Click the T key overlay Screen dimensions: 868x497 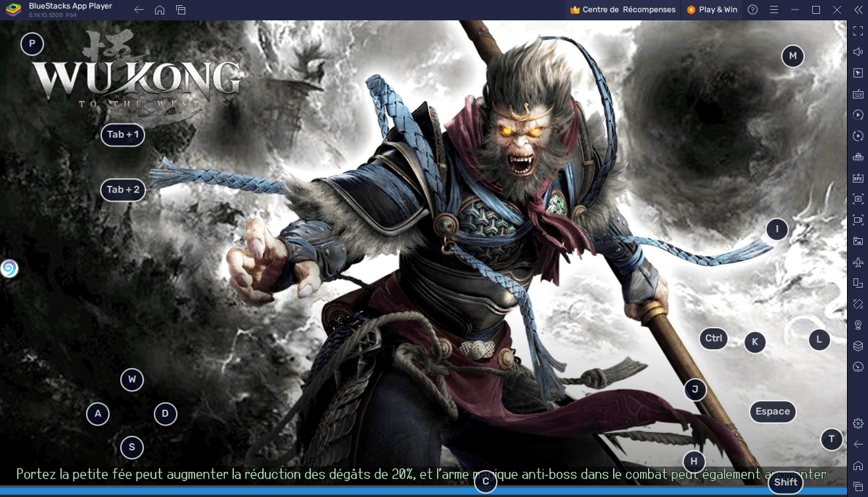[832, 439]
